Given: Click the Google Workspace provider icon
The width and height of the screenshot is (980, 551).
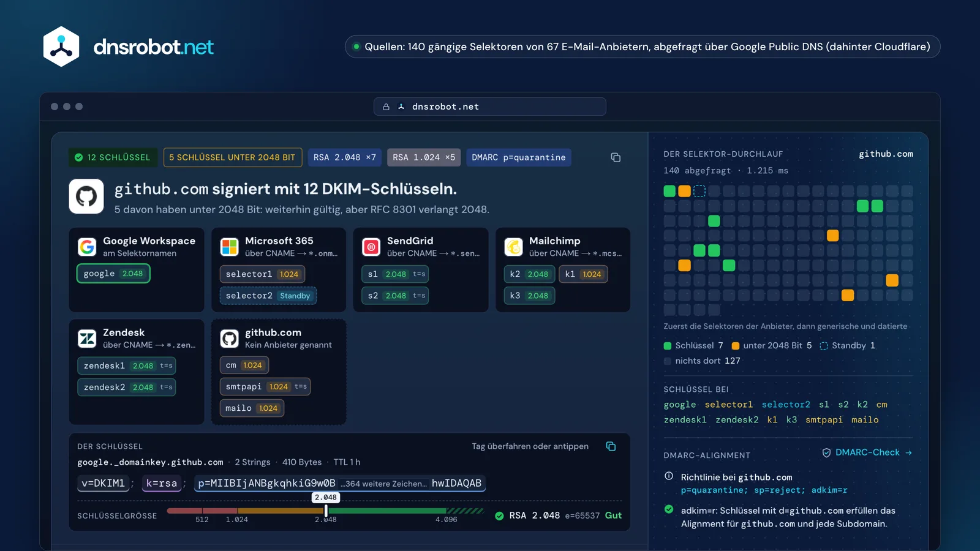Looking at the screenshot, I should pos(87,247).
